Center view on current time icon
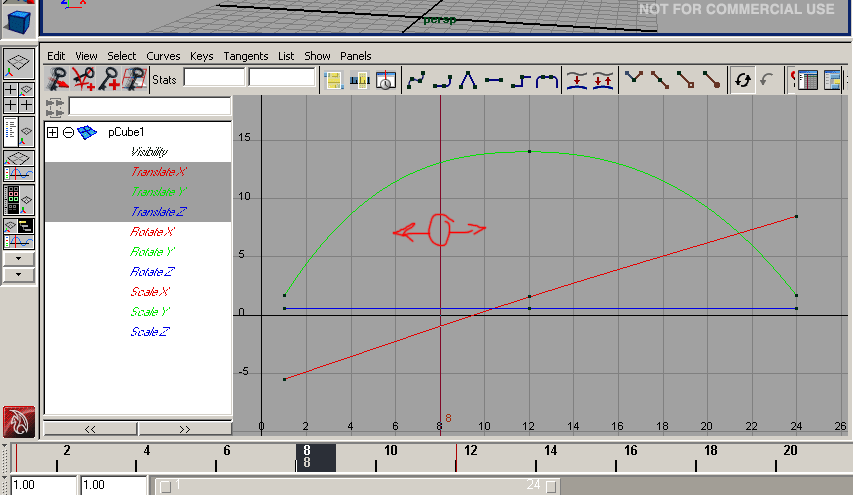 coord(386,81)
